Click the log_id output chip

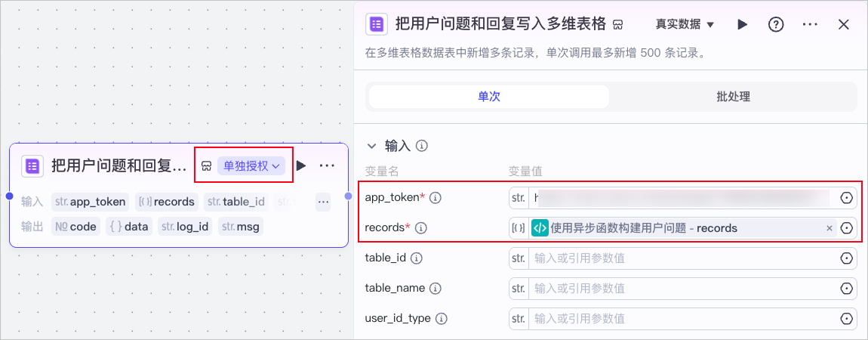coord(185,226)
